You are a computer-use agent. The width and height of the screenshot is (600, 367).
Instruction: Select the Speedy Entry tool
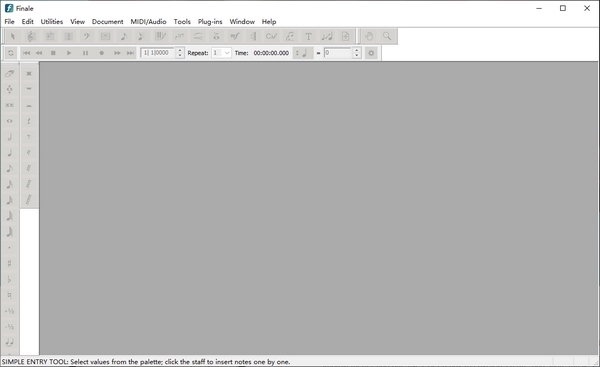pos(141,36)
